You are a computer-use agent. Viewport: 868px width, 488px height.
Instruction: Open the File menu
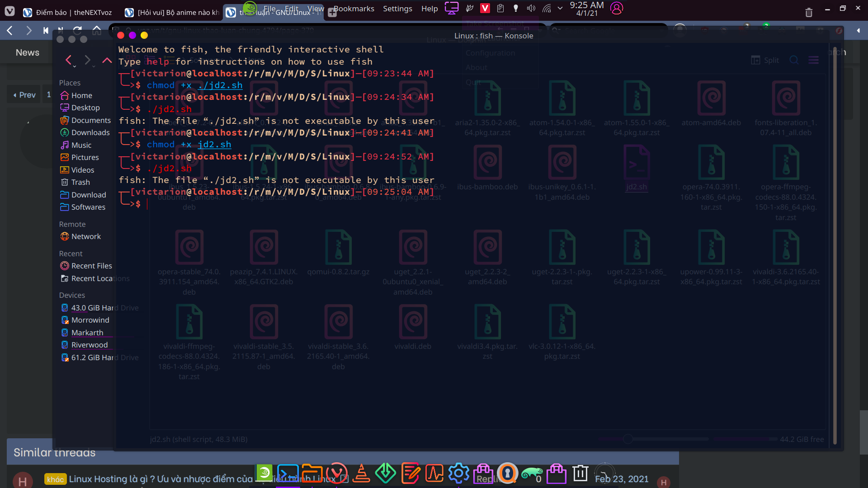(269, 9)
